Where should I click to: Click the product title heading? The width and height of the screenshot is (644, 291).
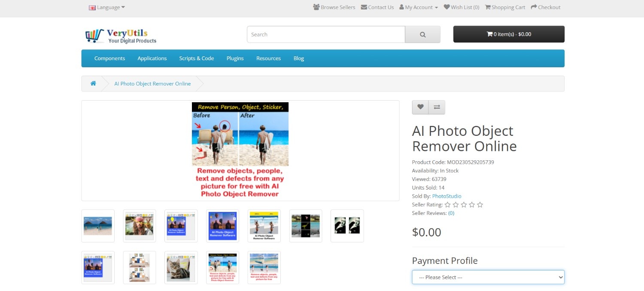click(x=464, y=138)
